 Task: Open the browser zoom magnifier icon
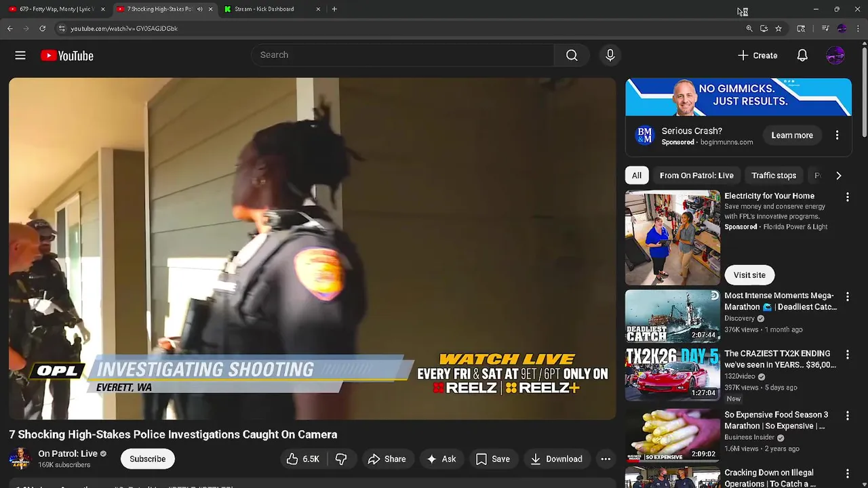pyautogui.click(x=749, y=28)
